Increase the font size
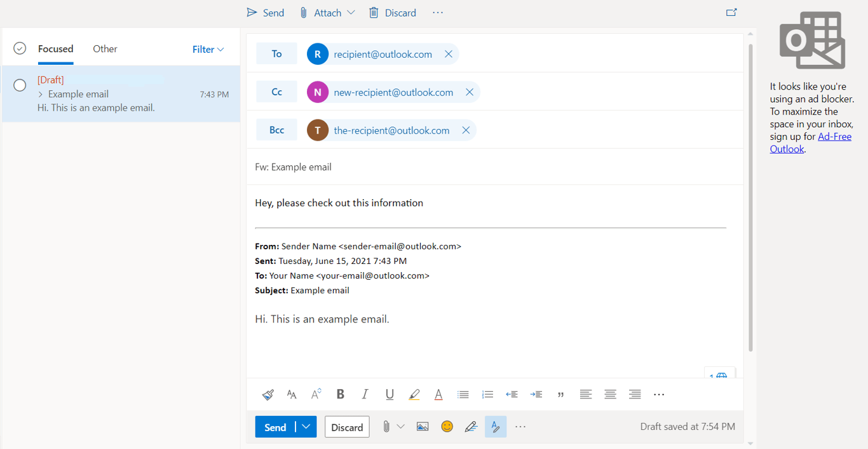This screenshot has width=868, height=449. [316, 394]
